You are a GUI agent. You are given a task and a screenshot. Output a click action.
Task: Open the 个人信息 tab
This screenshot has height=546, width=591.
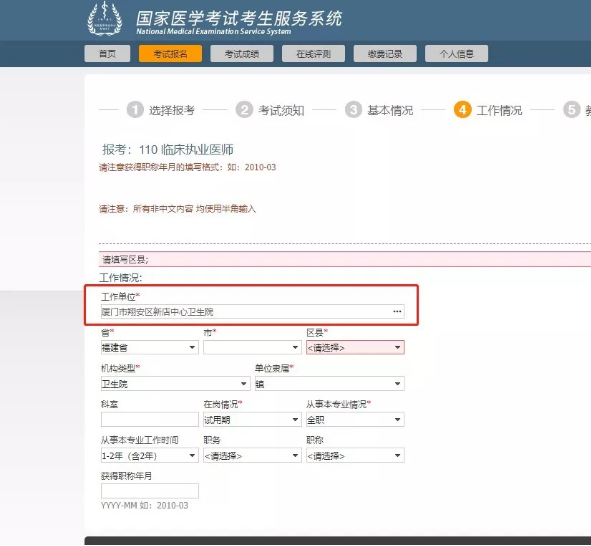point(456,54)
